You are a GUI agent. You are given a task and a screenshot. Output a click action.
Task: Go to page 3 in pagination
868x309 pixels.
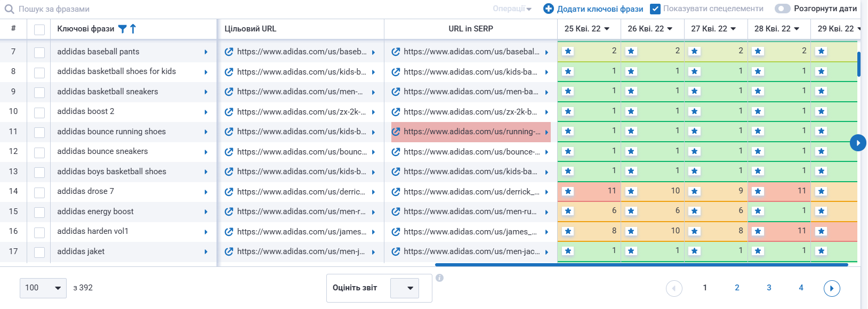pyautogui.click(x=769, y=288)
